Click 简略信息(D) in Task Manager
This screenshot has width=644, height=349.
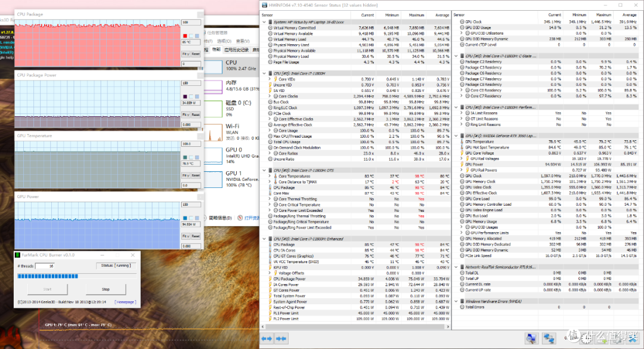[x=220, y=218]
